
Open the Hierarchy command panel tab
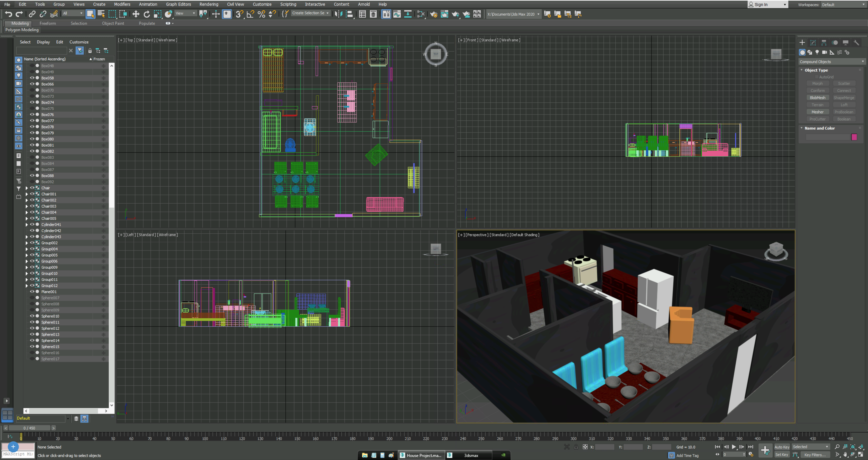point(824,43)
